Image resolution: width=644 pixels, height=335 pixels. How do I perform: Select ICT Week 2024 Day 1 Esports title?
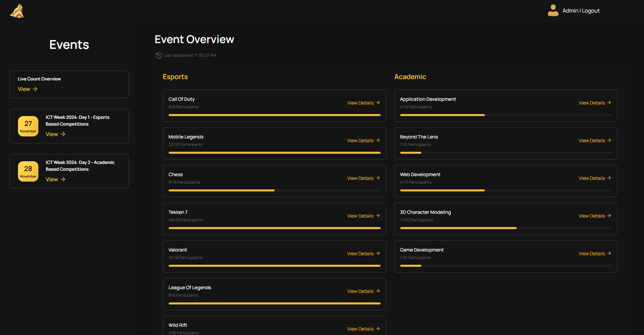pos(78,120)
